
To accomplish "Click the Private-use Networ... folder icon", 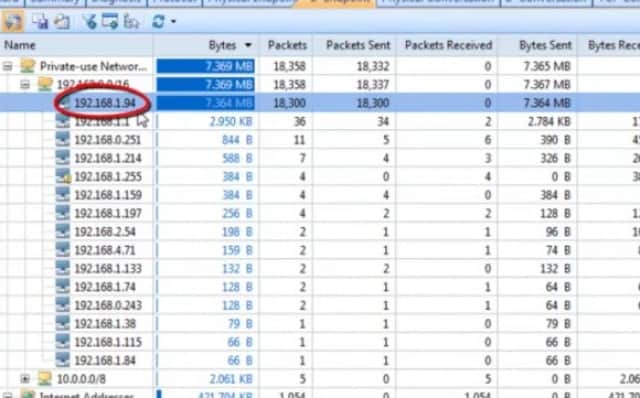I will click(x=28, y=66).
